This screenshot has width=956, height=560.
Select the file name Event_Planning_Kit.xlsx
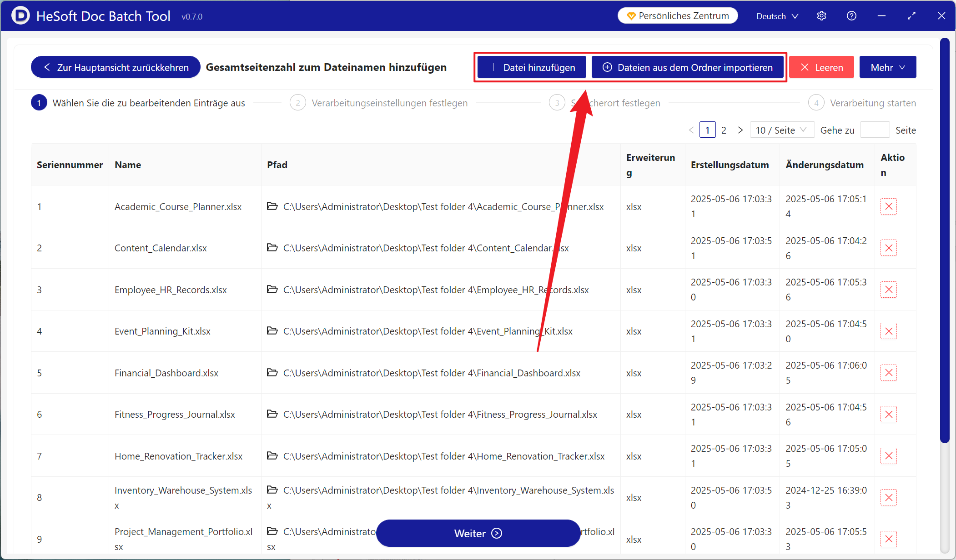coord(162,331)
